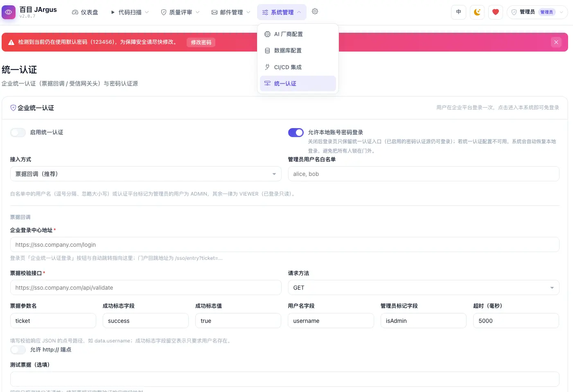
Task: Click the 超时 5000 field
Action: click(x=516, y=321)
